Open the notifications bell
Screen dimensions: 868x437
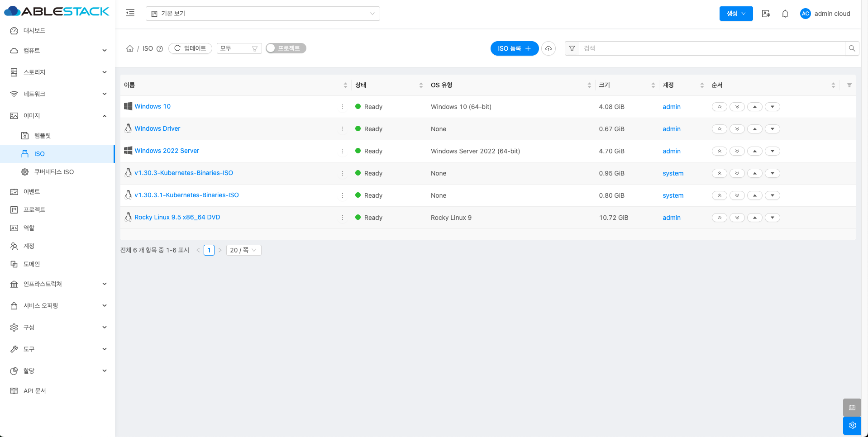785,14
